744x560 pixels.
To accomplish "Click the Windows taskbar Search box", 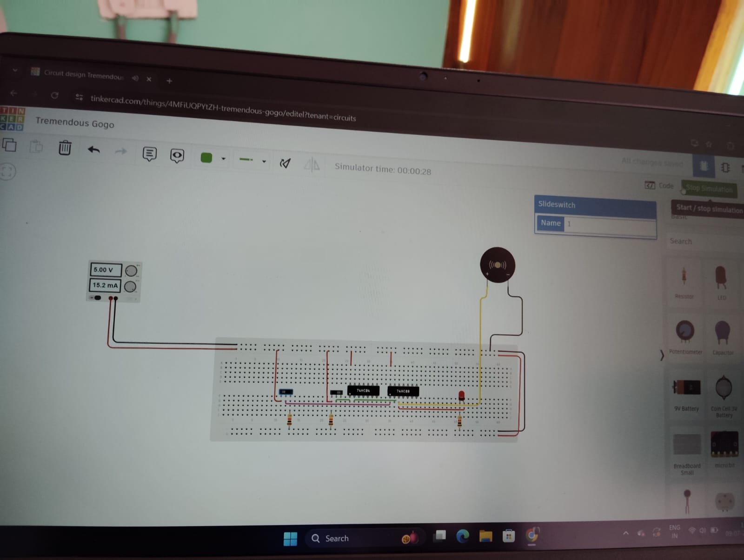I will [365, 539].
